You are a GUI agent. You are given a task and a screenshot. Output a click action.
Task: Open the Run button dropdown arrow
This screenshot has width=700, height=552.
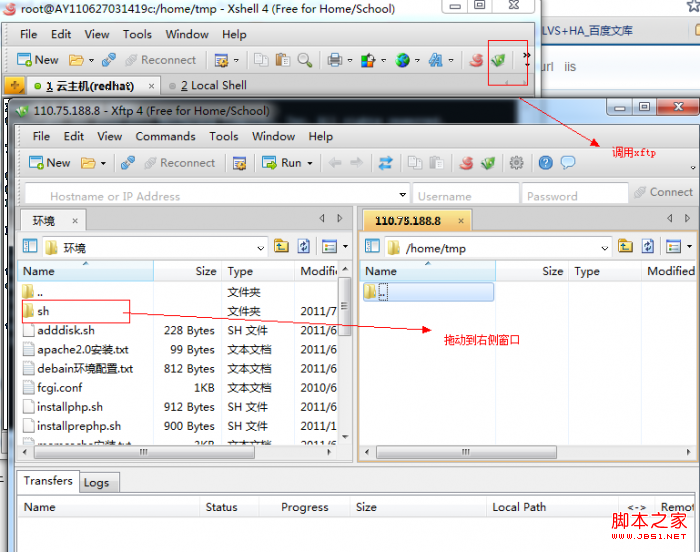[x=310, y=163]
